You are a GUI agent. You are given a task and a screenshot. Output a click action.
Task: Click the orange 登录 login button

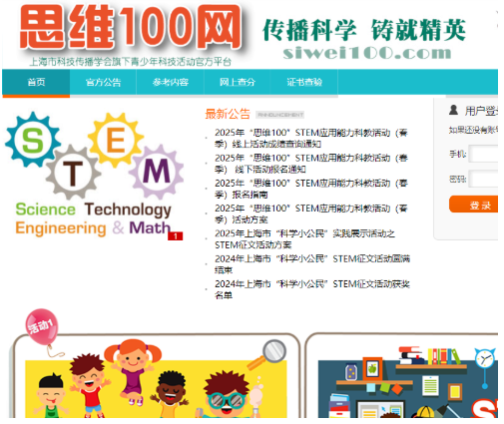473,205
